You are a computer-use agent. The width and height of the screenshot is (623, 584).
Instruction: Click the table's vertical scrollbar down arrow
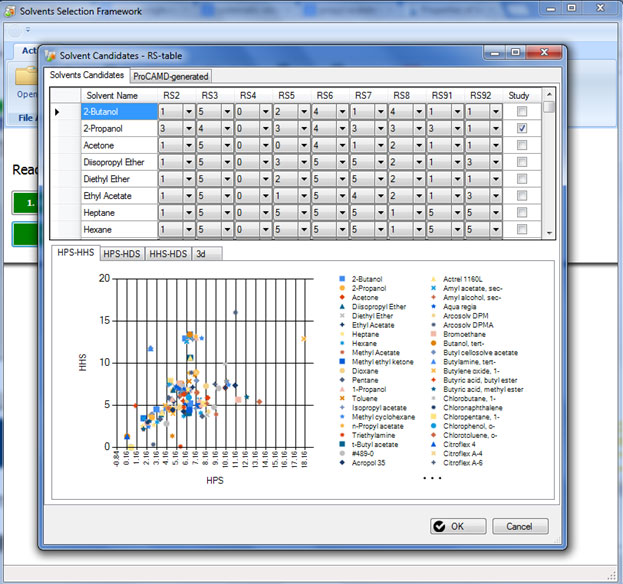549,232
